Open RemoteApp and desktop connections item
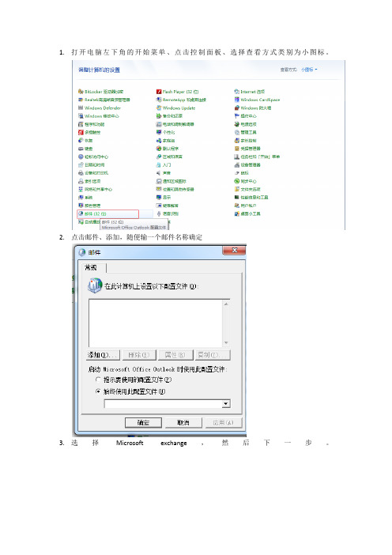 [x=181, y=100]
